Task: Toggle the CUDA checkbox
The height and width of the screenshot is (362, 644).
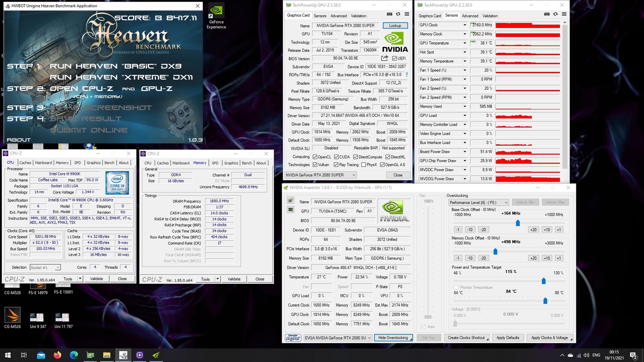Action: [x=336, y=157]
